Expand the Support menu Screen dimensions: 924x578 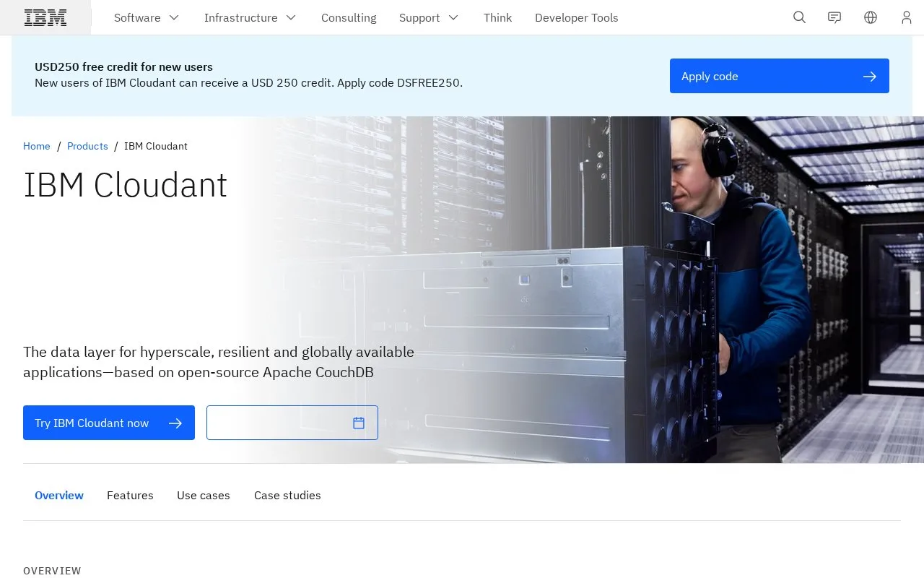429,17
